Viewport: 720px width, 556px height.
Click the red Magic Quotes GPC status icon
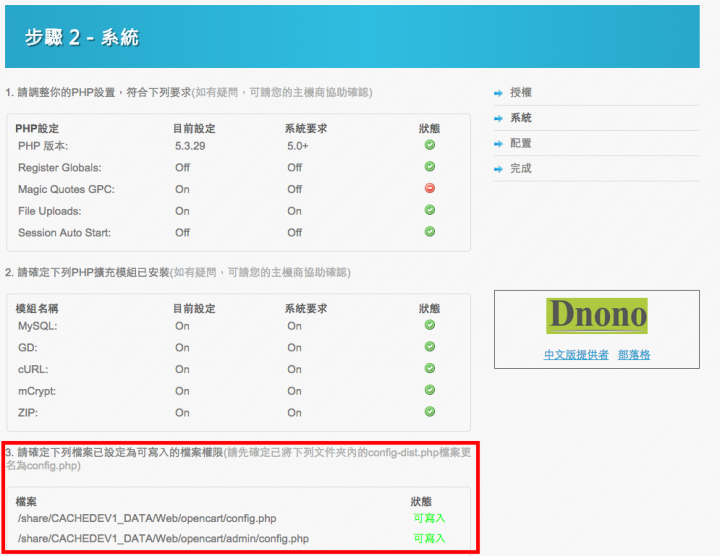click(x=429, y=188)
